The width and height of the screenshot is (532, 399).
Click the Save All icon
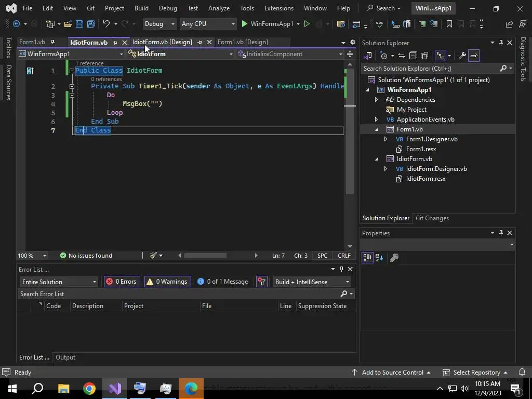[x=91, y=24]
